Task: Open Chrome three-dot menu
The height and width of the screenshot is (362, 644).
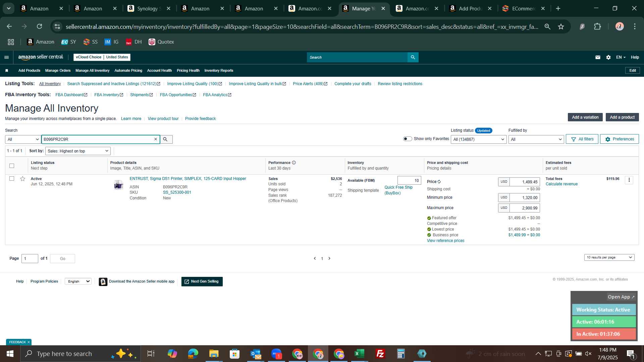Action: click(635, 26)
